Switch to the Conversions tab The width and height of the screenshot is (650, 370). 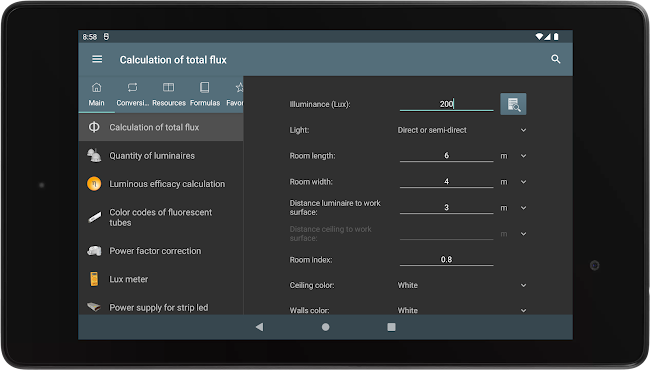[x=132, y=94]
